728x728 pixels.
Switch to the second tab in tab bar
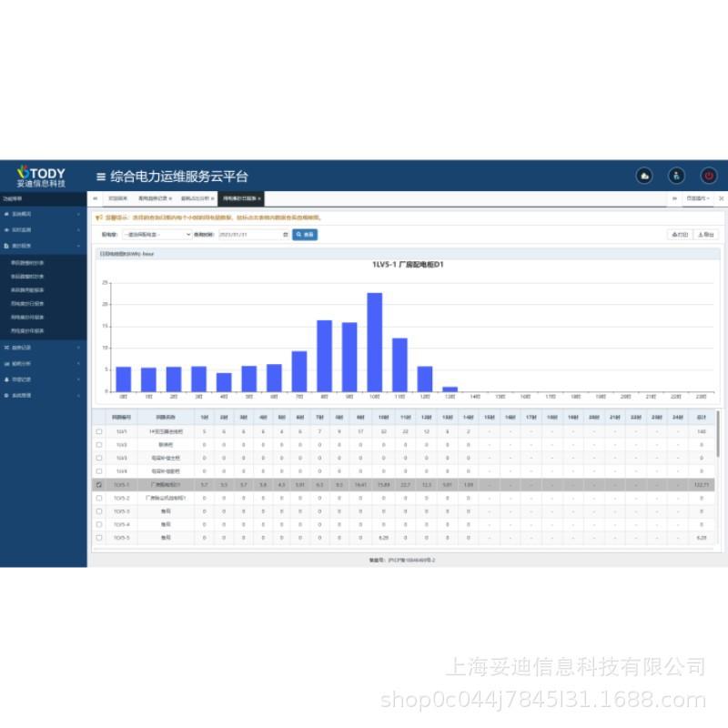click(153, 198)
